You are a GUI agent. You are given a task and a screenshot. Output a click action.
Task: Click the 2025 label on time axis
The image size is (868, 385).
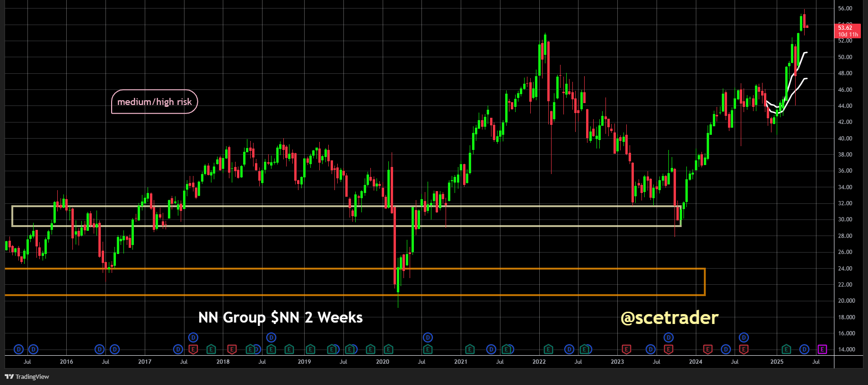click(x=777, y=362)
